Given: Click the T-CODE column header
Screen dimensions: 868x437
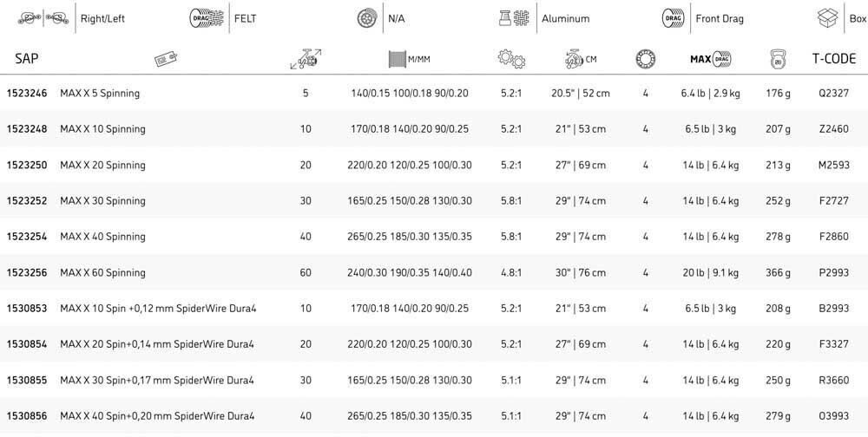Looking at the screenshot, I should coord(833,59).
